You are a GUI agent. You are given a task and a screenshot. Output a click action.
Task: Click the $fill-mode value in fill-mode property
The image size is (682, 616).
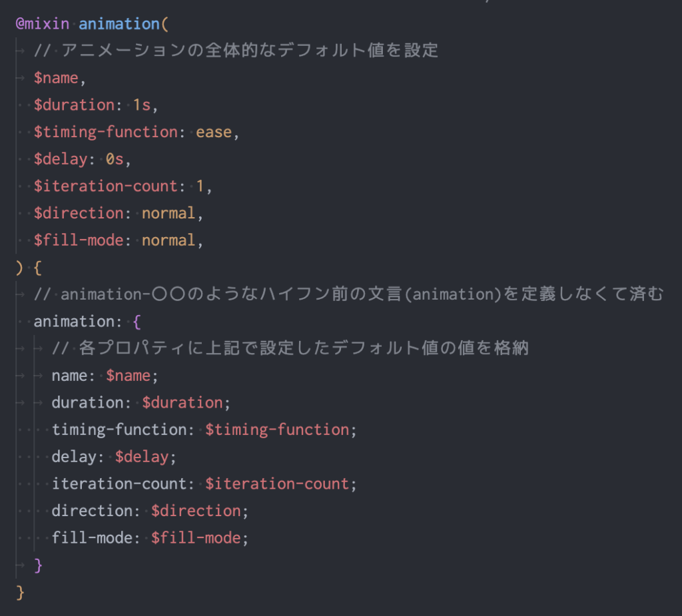[x=196, y=538]
